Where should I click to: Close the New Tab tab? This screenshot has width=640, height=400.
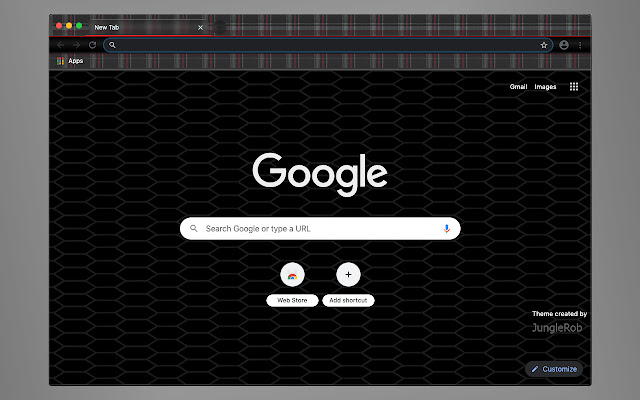200,27
